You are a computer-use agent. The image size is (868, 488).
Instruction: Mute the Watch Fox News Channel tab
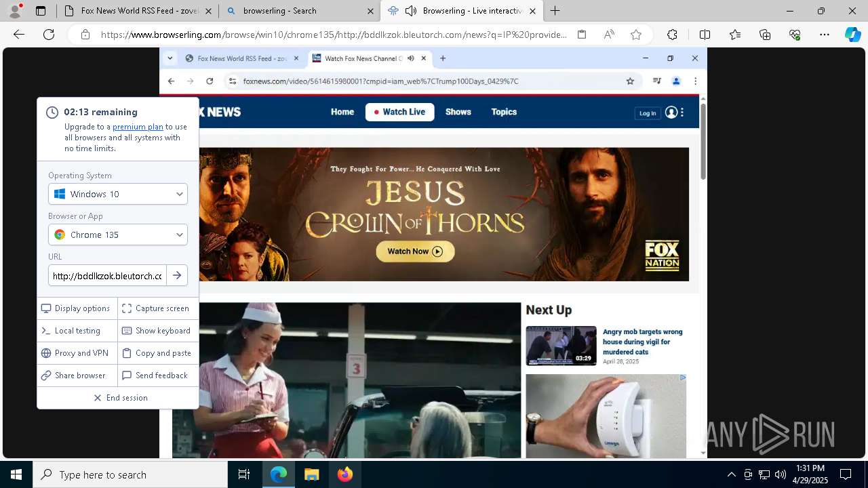411,58
